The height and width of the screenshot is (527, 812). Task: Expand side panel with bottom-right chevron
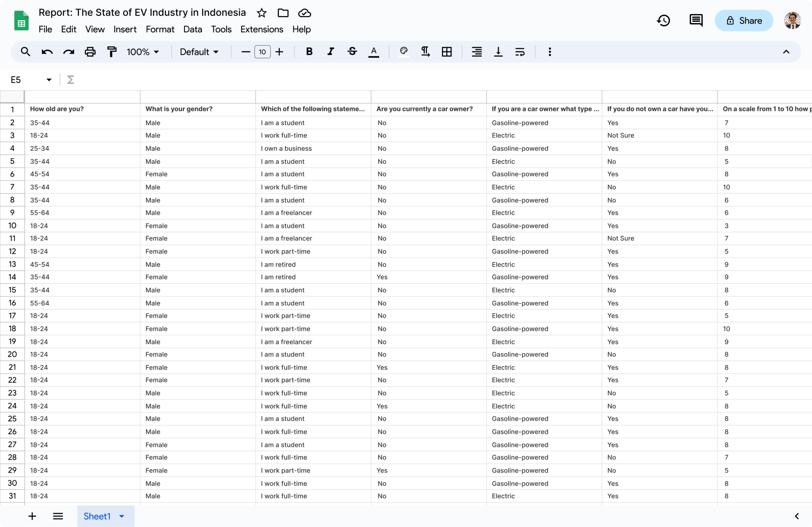click(x=797, y=516)
